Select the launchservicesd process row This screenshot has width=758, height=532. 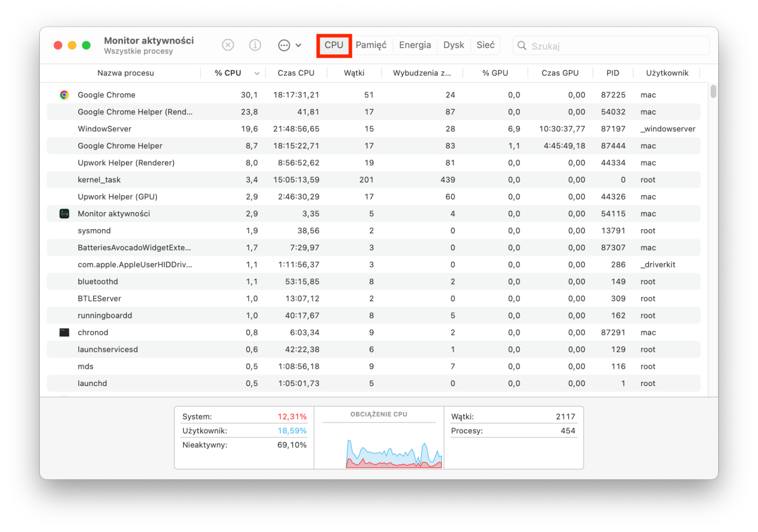pos(374,350)
